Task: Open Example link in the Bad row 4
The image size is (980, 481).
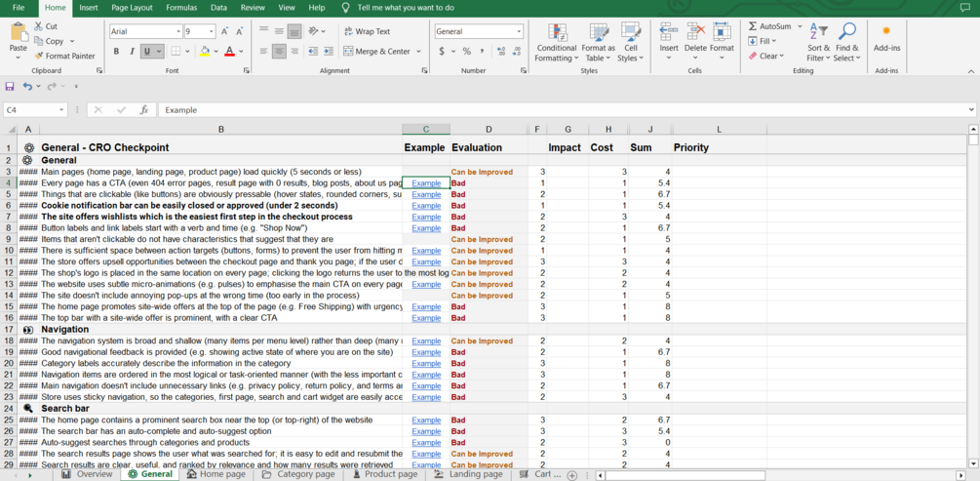Action: [x=426, y=183]
